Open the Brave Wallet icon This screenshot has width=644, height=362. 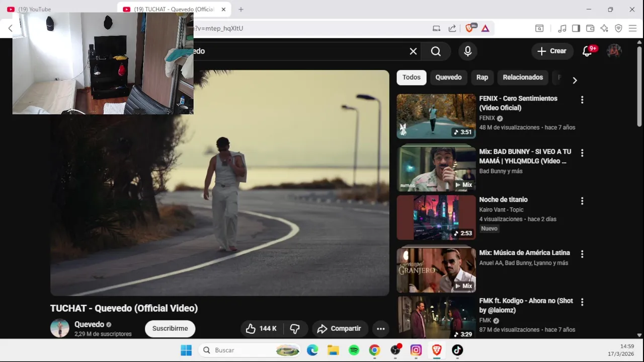590,28
